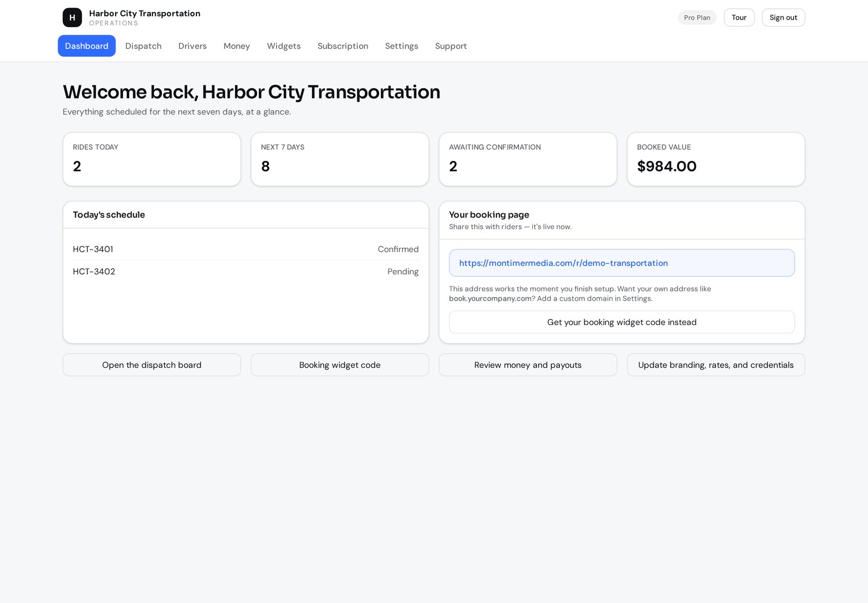The height and width of the screenshot is (603, 868).
Task: Start the Tour
Action: (x=739, y=17)
